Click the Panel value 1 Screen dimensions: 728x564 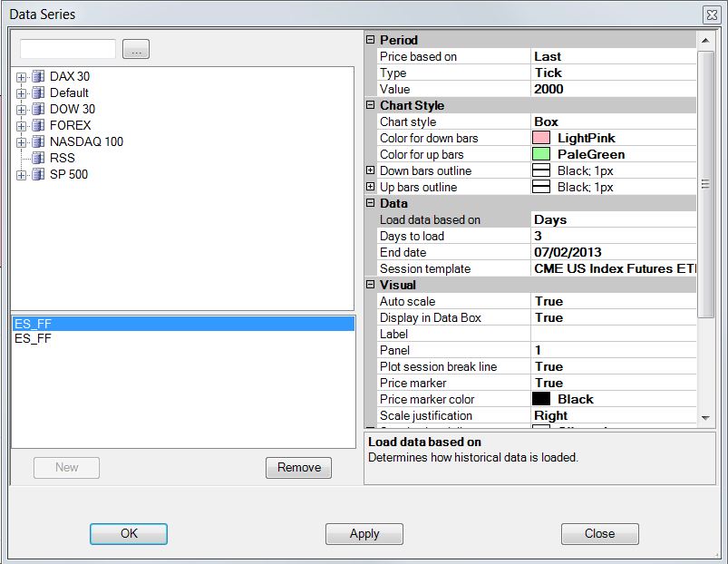click(x=614, y=350)
